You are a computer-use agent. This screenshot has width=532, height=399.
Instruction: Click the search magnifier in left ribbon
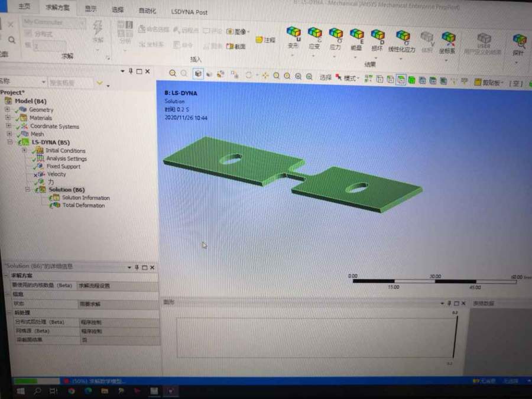point(12,40)
